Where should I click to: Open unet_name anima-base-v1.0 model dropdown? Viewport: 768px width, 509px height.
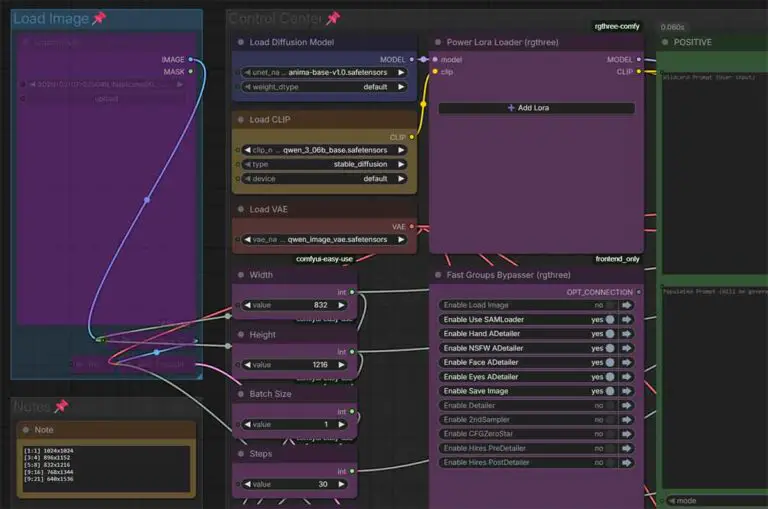click(324, 73)
